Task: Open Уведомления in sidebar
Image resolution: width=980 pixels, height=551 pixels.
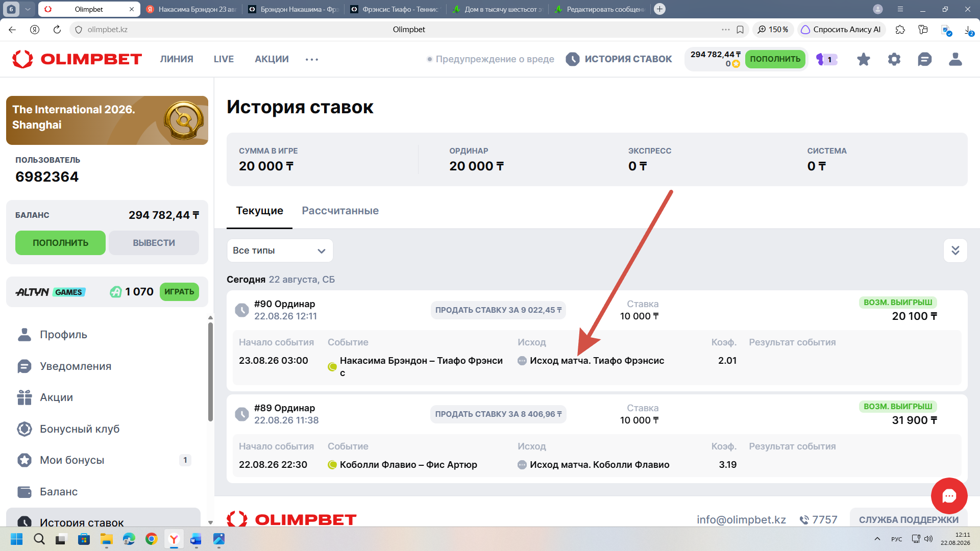Action: 75,366
